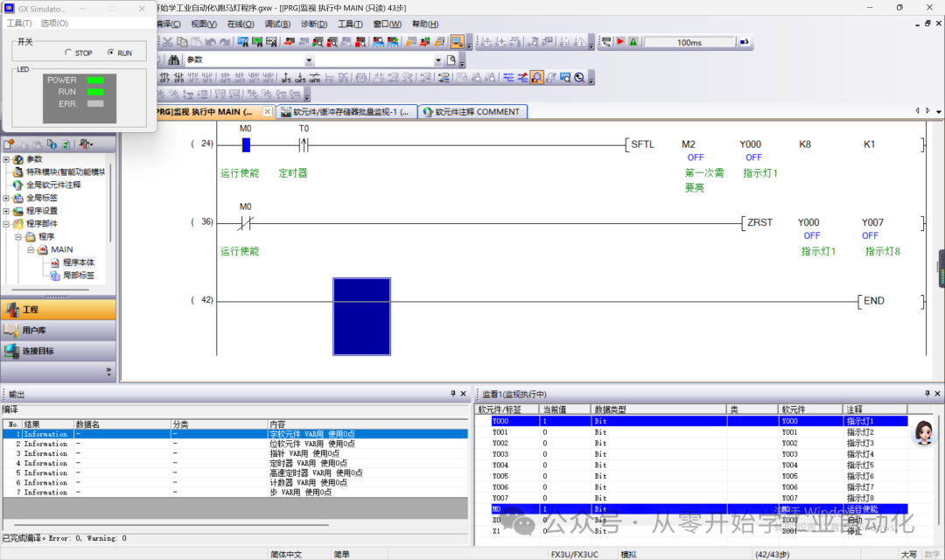
Task: Click the Dev monitor icon with blue label
Action: tap(379, 42)
